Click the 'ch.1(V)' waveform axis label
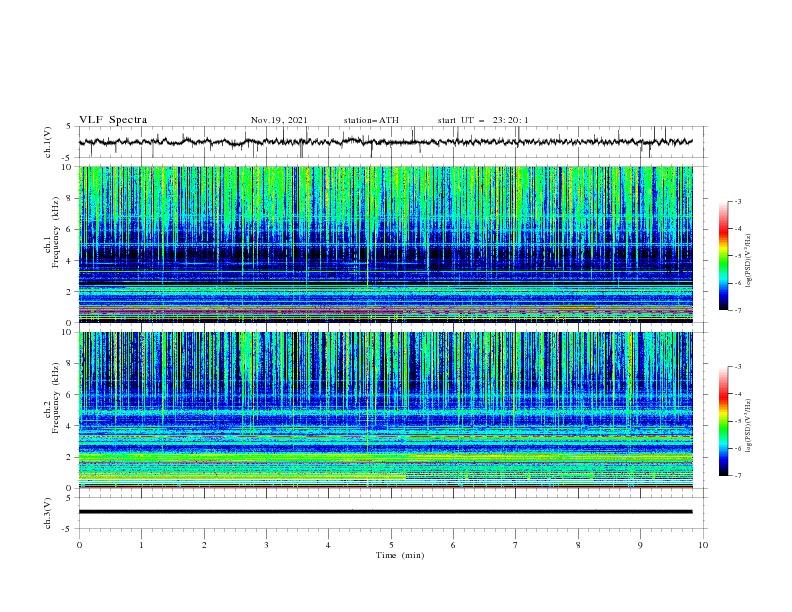This screenshot has width=792, height=612. pos(48,142)
